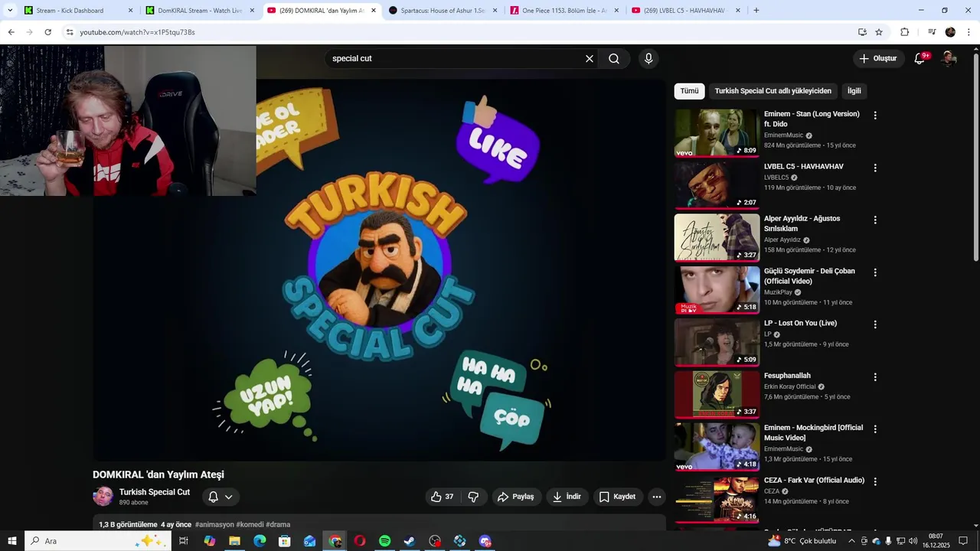Select 'Turkish Special Cut adlı yükleyiciden' chip
This screenshot has width=980, height=551.
pos(773,91)
